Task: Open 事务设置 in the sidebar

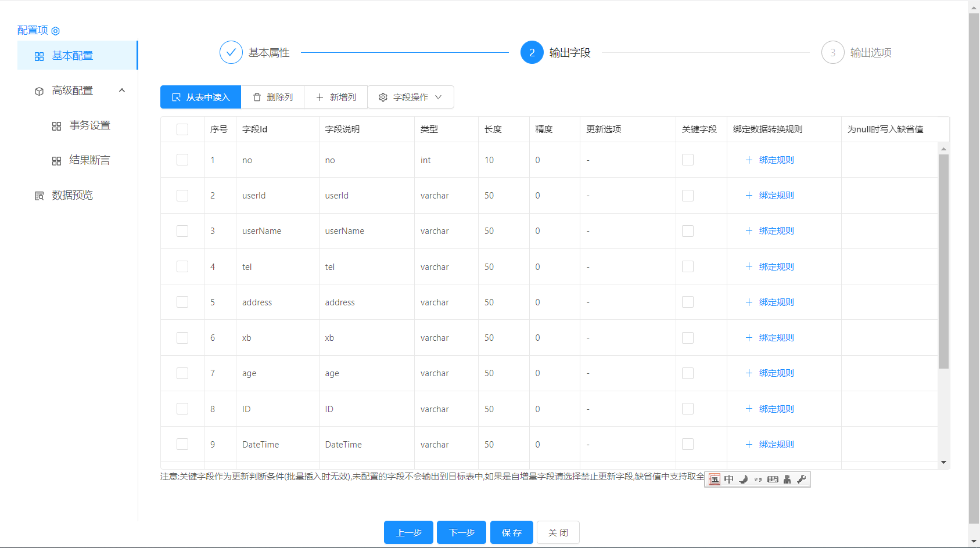Action: 89,125
